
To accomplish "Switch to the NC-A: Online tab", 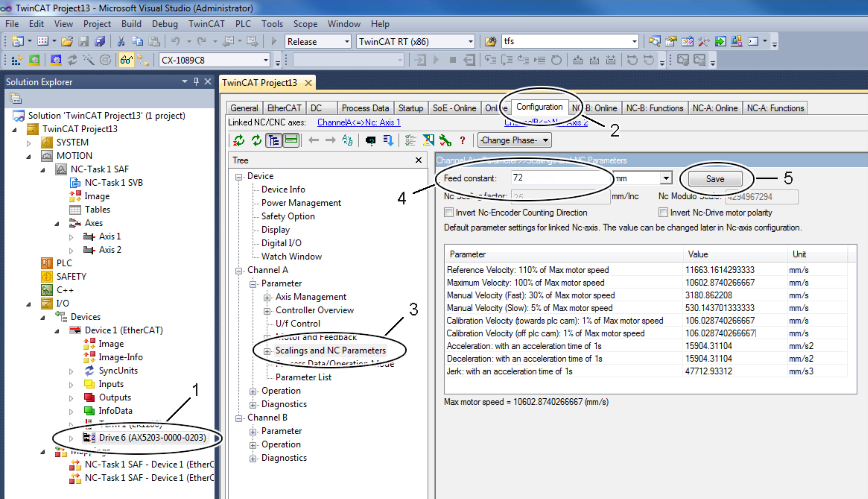I will [715, 108].
